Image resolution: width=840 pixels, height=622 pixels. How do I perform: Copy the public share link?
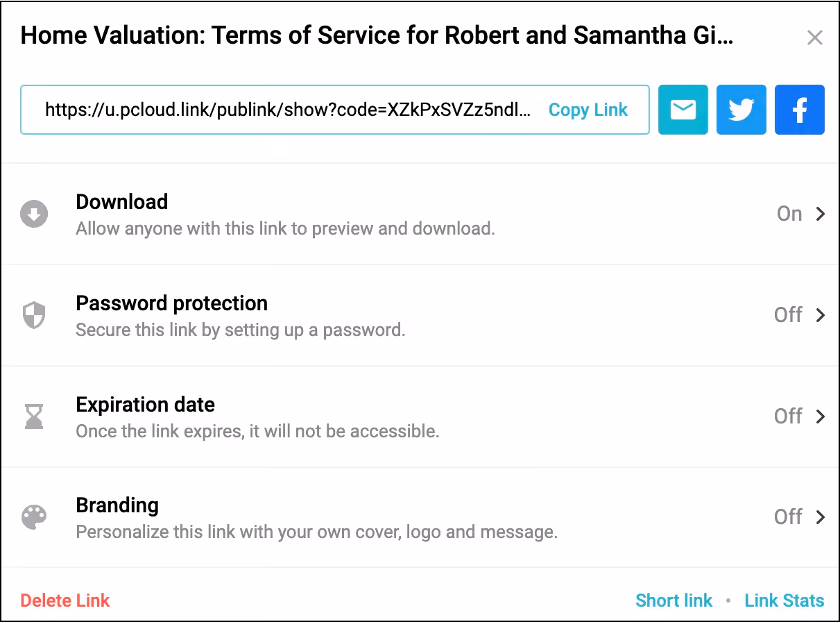pos(588,109)
